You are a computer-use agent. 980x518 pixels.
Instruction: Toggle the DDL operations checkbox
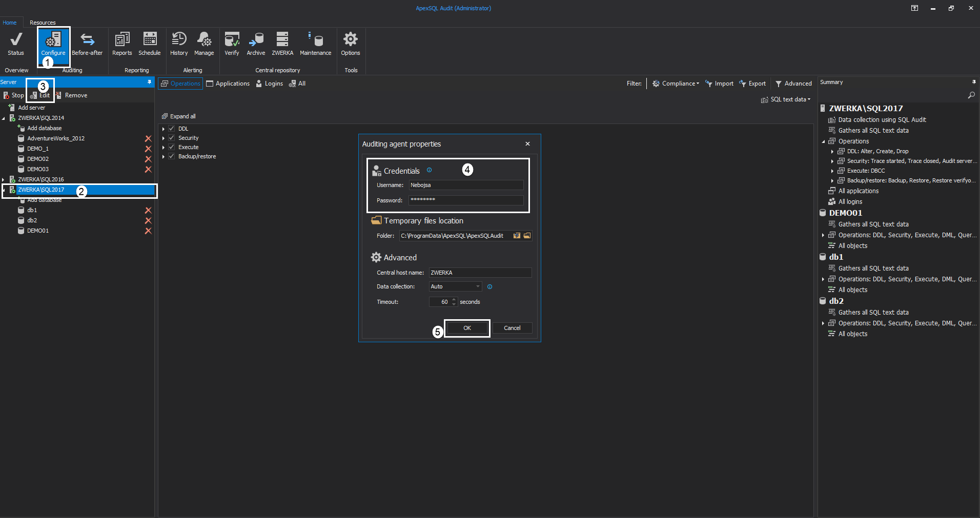[x=172, y=129]
